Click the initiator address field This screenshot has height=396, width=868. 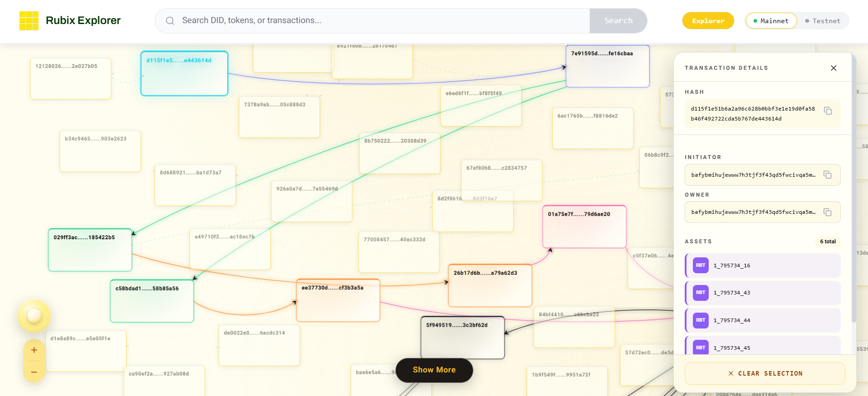[x=763, y=175]
